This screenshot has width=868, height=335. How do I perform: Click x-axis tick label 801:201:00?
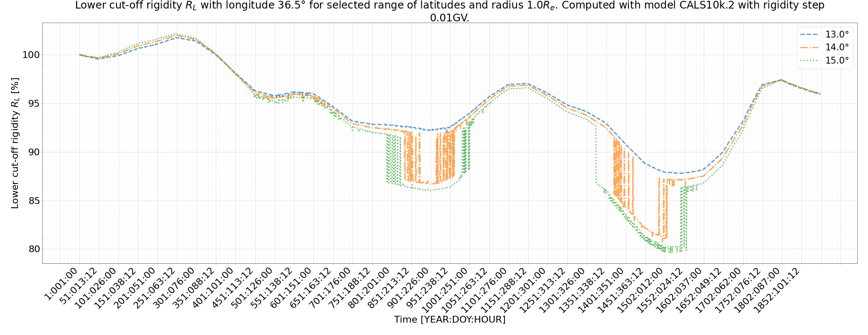pos(369,288)
